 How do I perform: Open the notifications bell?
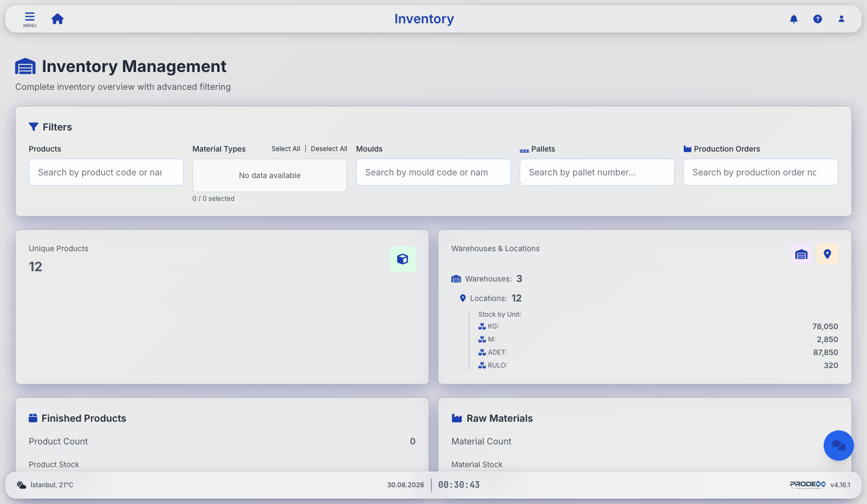(x=794, y=19)
